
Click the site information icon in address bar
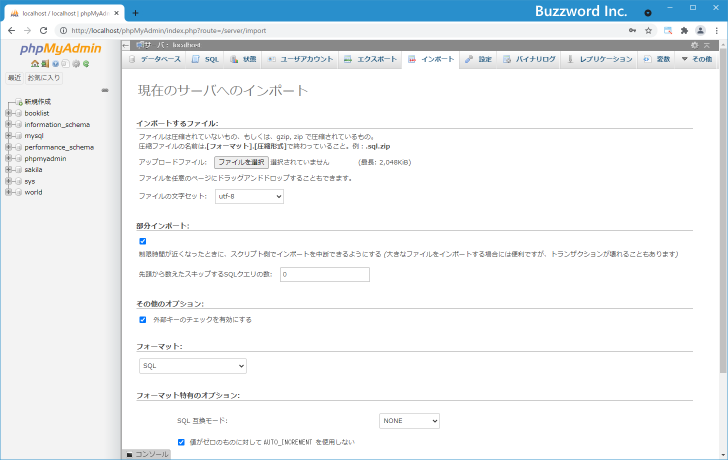[x=63, y=31]
